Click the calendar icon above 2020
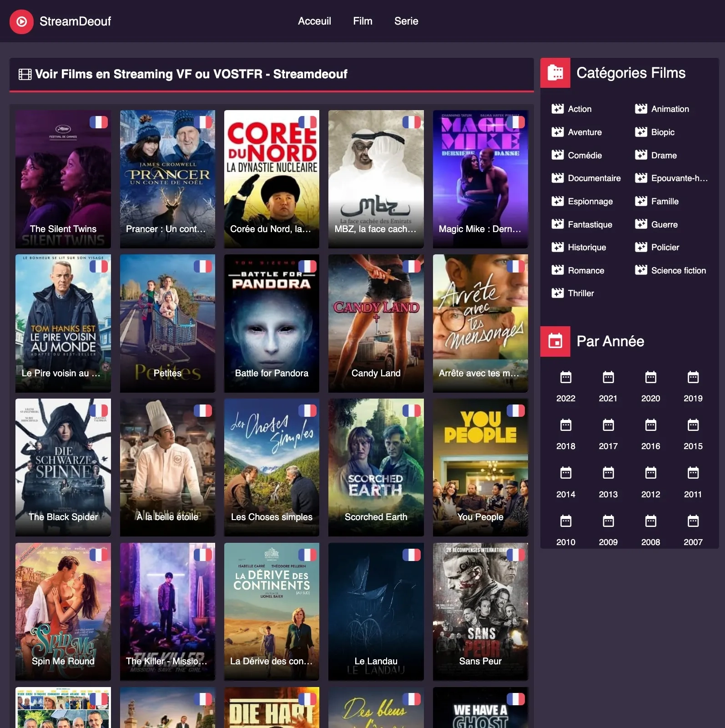 [650, 377]
